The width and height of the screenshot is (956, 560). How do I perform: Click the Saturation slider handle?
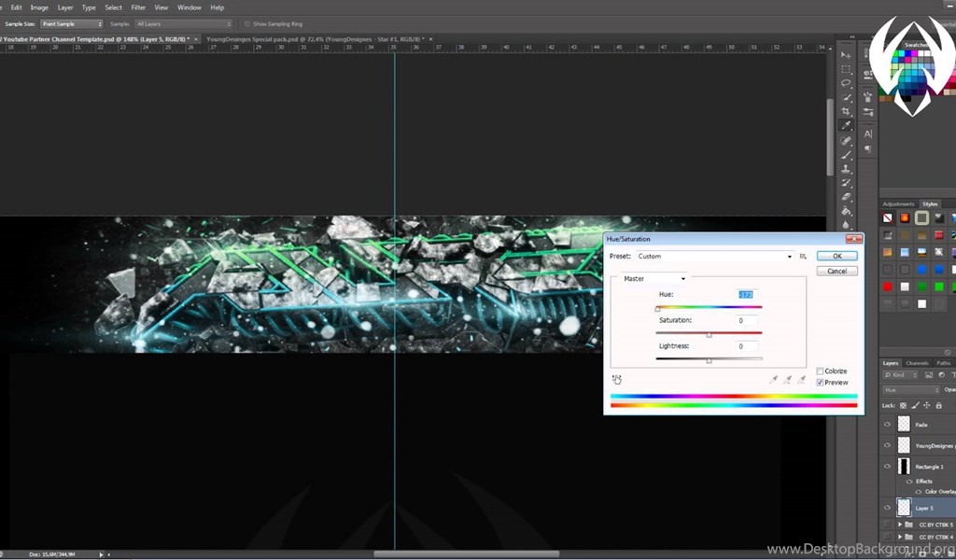[x=709, y=334]
